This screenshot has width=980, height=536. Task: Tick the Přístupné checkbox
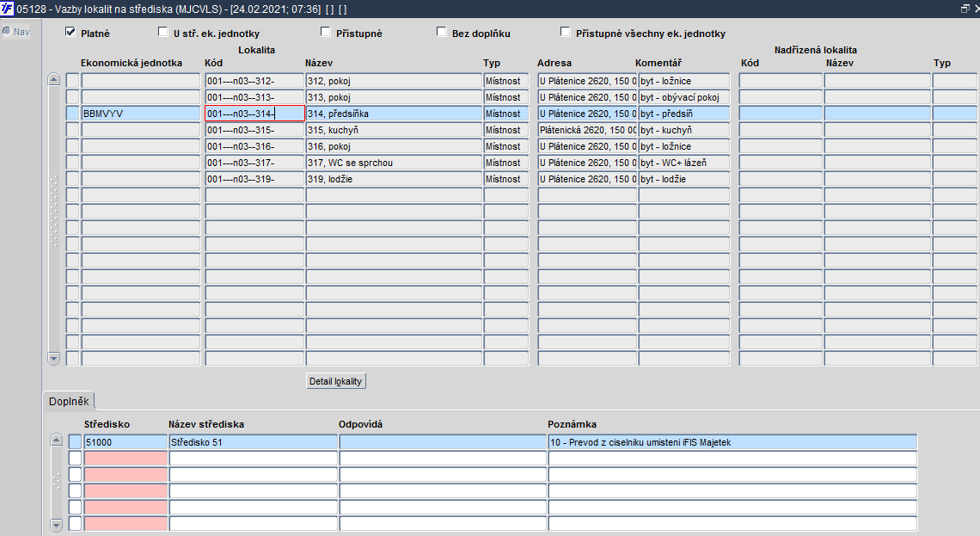[326, 32]
